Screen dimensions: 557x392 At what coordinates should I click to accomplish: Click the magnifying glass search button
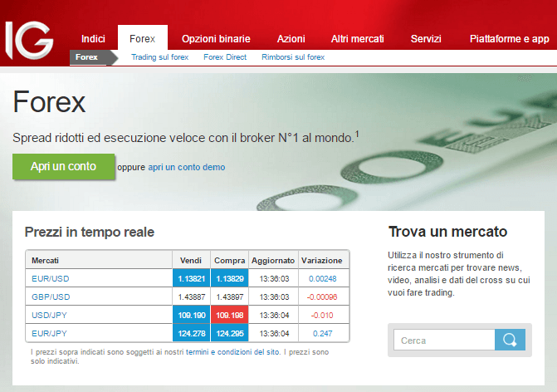click(x=510, y=340)
